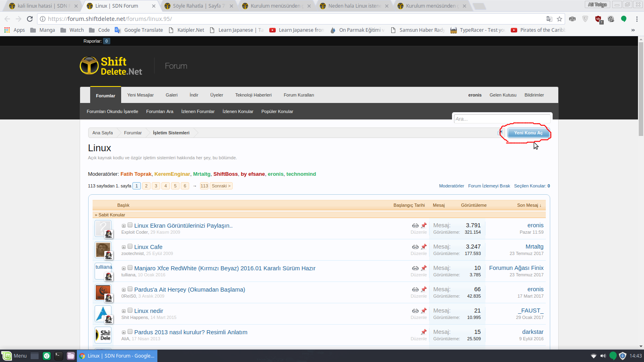
Task: Open terminal from taskbar
Action: tap(59, 356)
